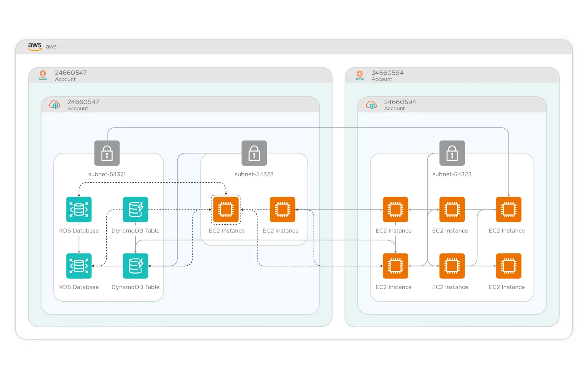Click the 'aws' text label next to the logo
588x379 pixels.
(51, 47)
